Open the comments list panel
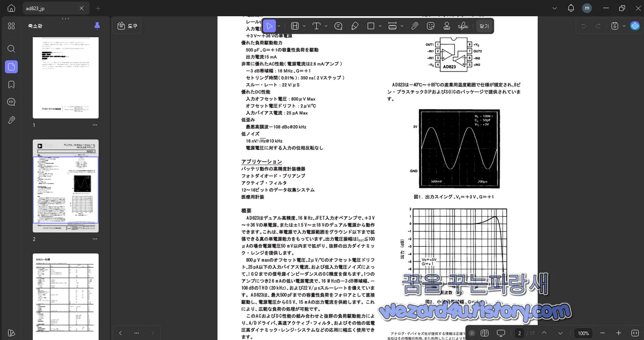Image resolution: width=644 pixels, height=340 pixels. click(x=11, y=102)
